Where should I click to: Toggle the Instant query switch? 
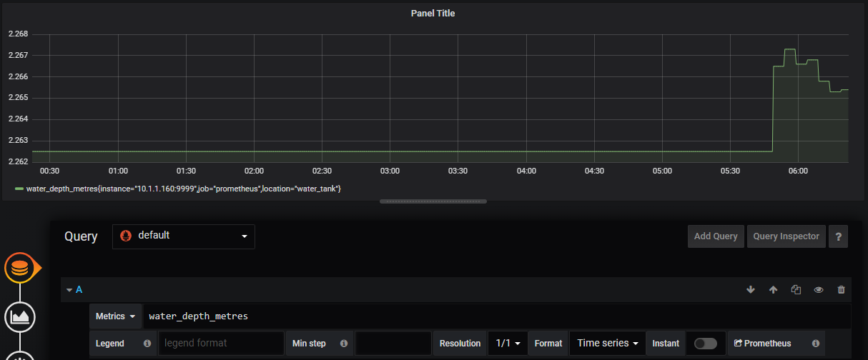pyautogui.click(x=705, y=344)
